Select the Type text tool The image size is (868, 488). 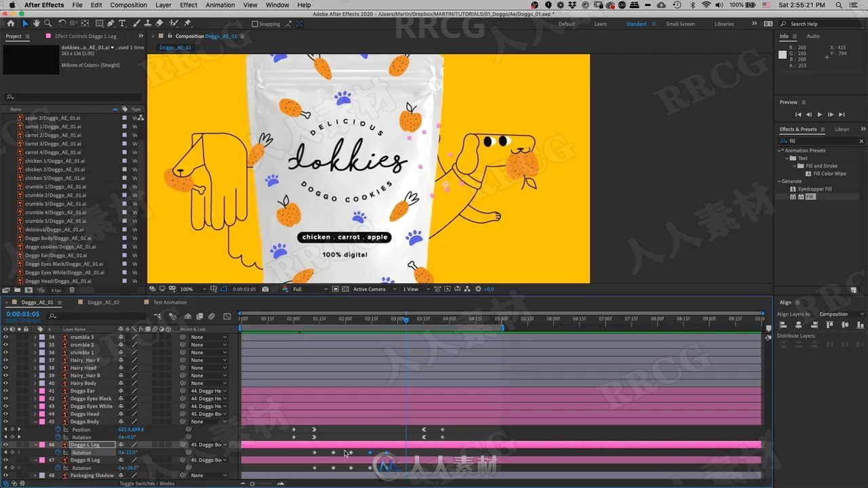122,23
